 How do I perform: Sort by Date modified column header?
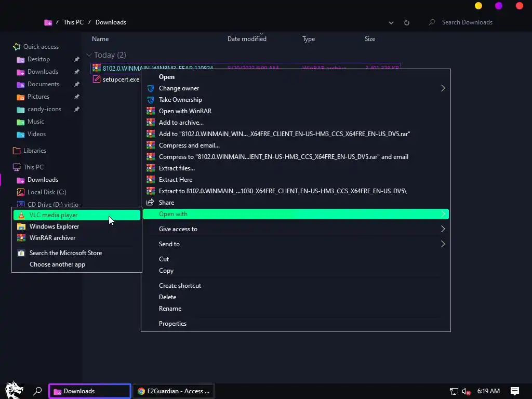pyautogui.click(x=247, y=39)
